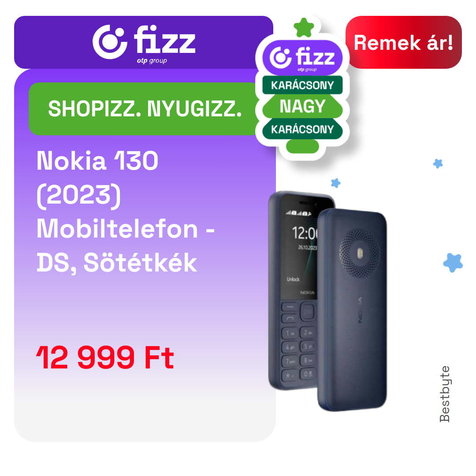
Task: Click the Mobiltelefon - DS, Sötétkék text
Action: tap(125, 245)
